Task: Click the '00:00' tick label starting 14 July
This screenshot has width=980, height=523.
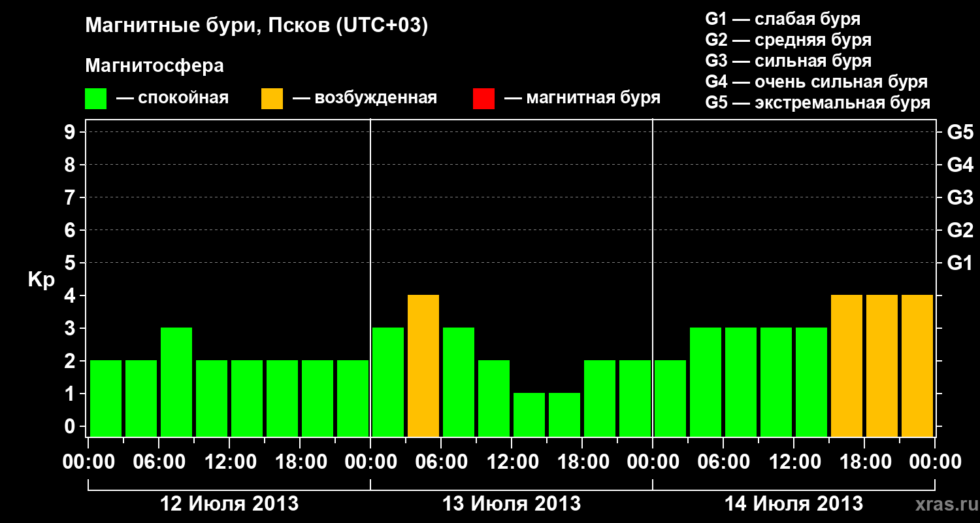Action: click(x=653, y=462)
